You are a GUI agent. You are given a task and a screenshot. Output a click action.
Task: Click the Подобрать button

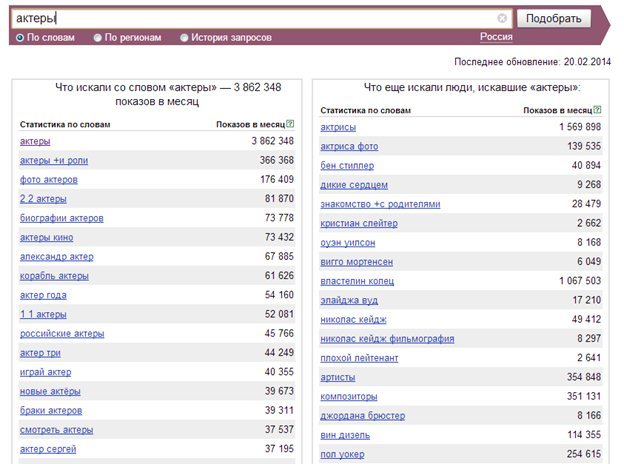[554, 18]
